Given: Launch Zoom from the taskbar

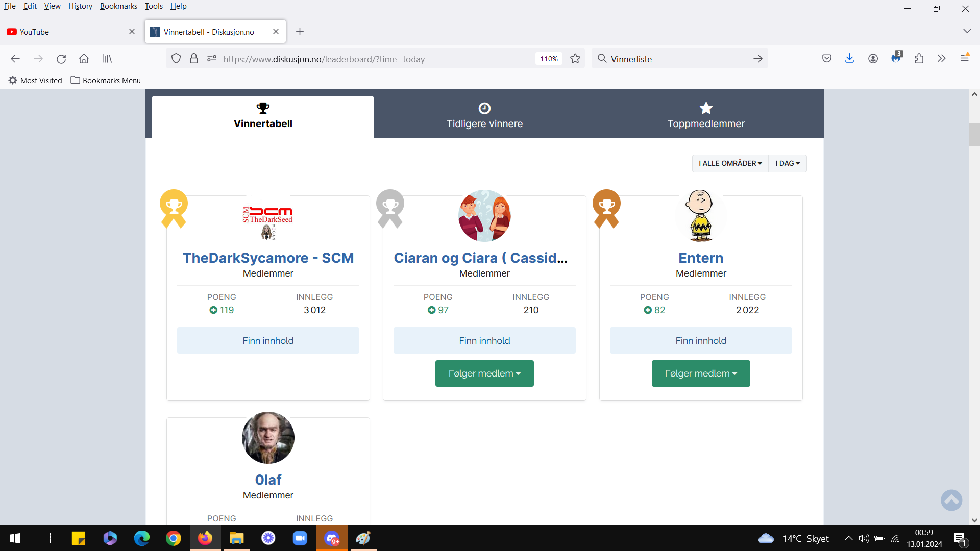Looking at the screenshot, I should [300, 538].
